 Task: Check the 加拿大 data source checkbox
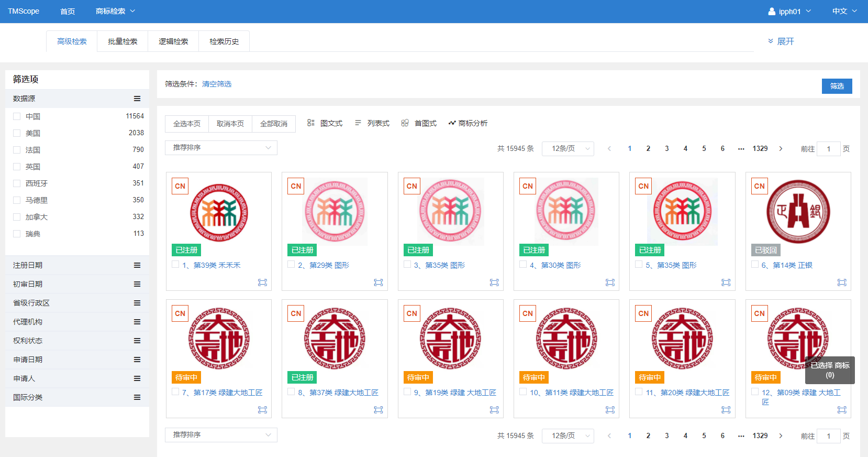point(17,217)
